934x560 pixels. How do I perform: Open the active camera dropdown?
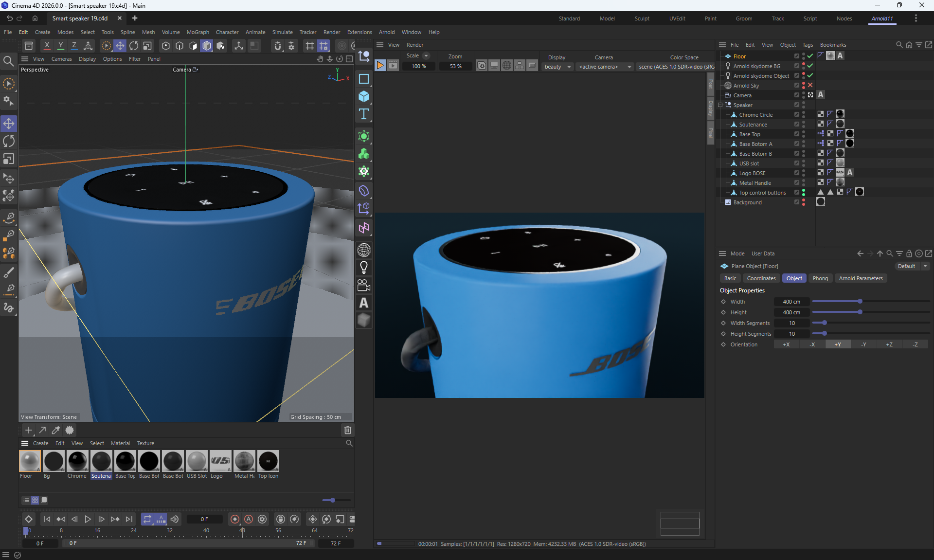point(605,67)
